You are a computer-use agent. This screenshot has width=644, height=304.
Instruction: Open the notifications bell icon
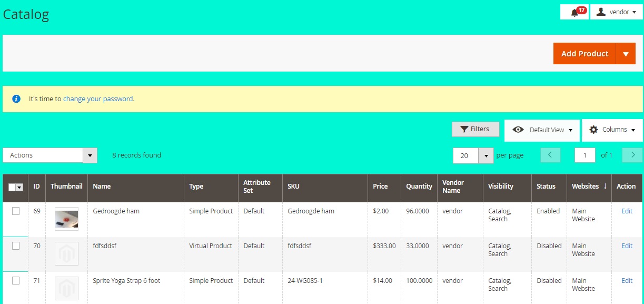[574, 12]
